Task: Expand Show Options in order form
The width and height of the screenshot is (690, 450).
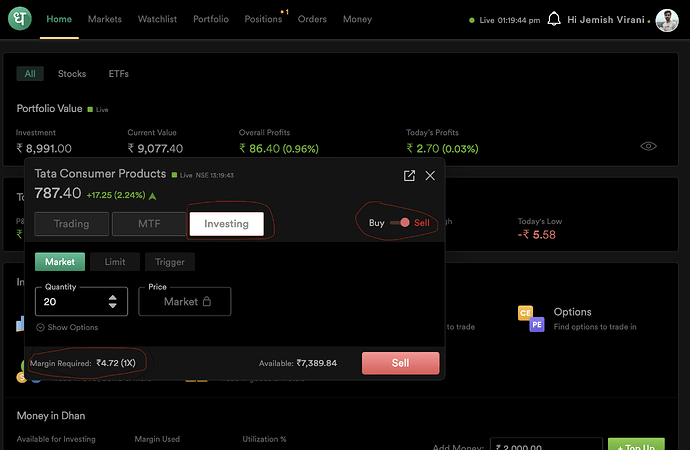Action: [x=67, y=327]
